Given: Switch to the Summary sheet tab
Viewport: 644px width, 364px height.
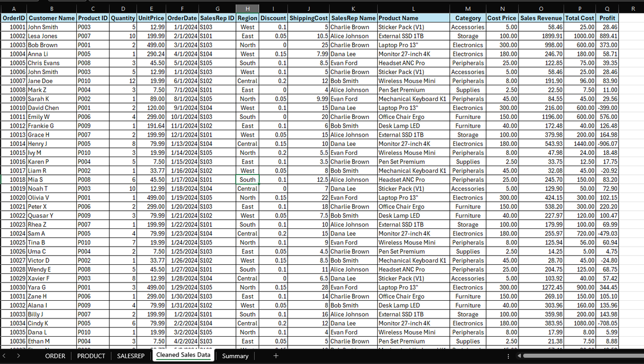Looking at the screenshot, I should point(235,356).
